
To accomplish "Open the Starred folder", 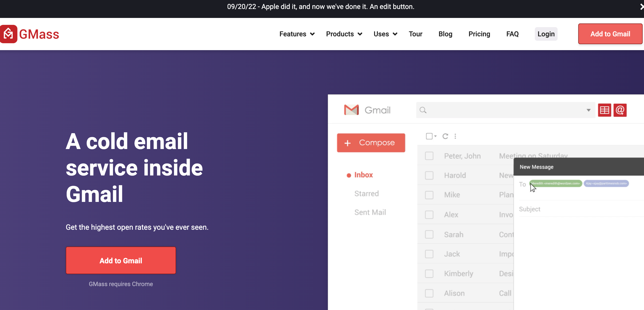I will pos(367,194).
